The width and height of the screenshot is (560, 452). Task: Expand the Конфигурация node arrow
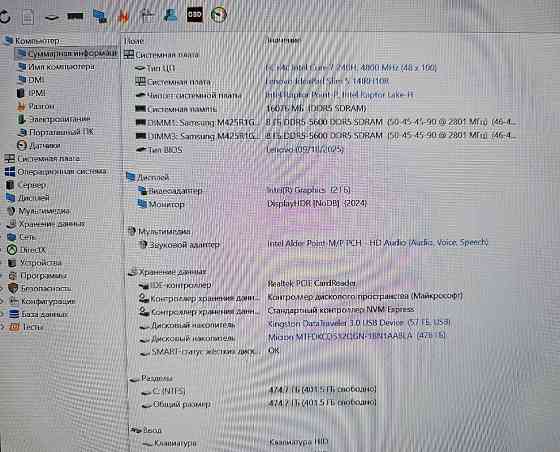[x=2, y=301]
